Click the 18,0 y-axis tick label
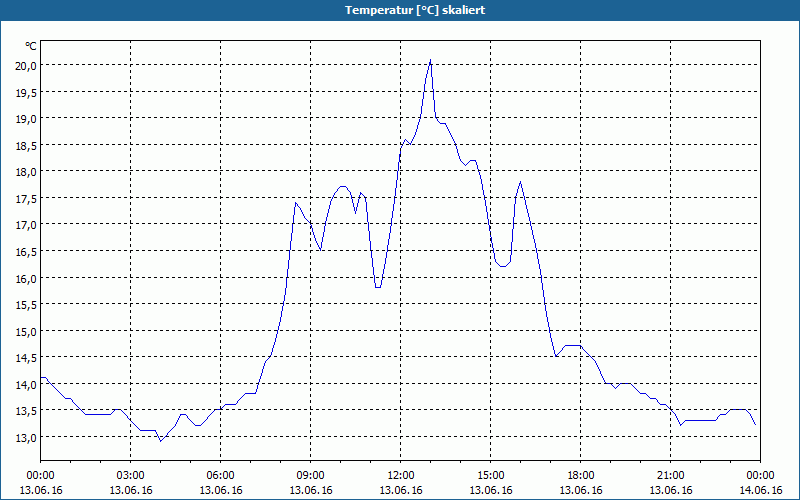The width and height of the screenshot is (800, 500). pyautogui.click(x=26, y=171)
